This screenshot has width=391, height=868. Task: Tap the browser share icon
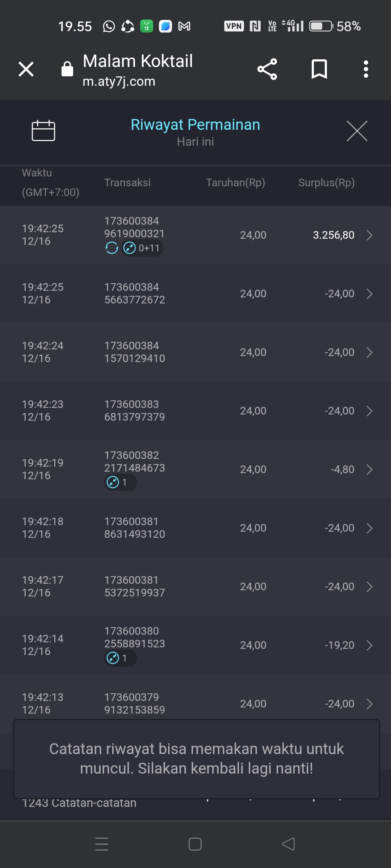(x=267, y=69)
